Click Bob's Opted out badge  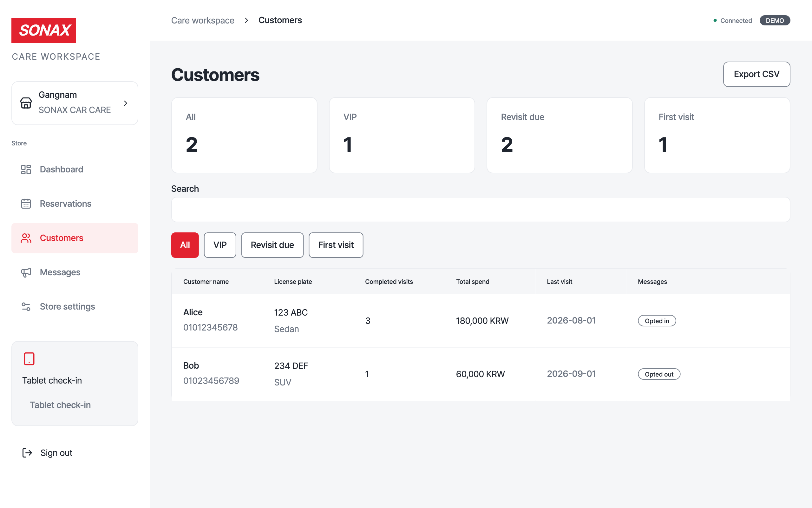(x=659, y=374)
